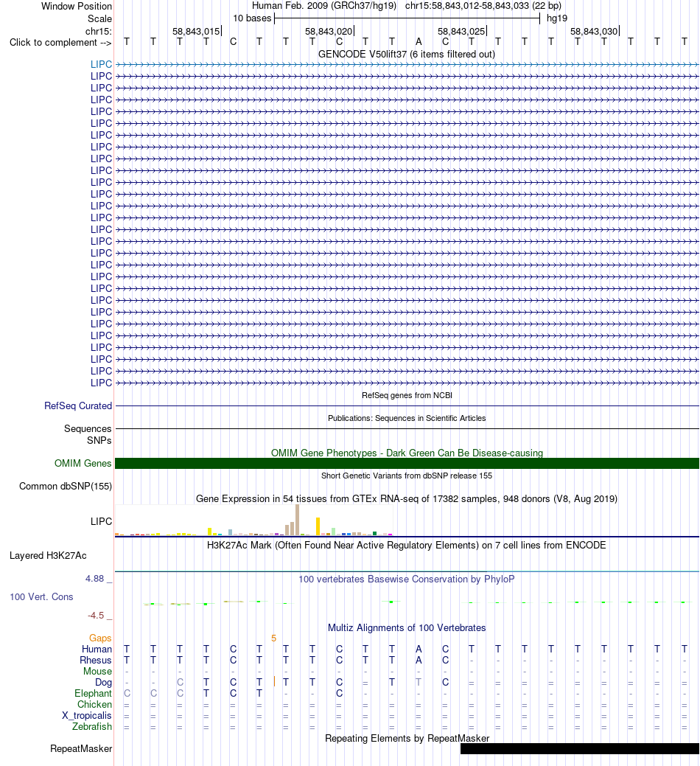Open the 'RefSeq genes from NCBI' track title

point(407,395)
